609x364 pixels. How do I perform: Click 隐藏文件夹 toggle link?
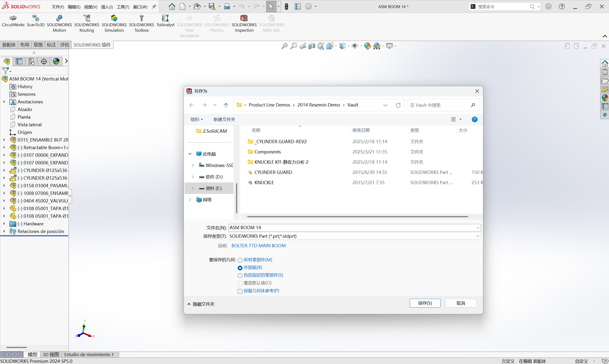[201, 304]
